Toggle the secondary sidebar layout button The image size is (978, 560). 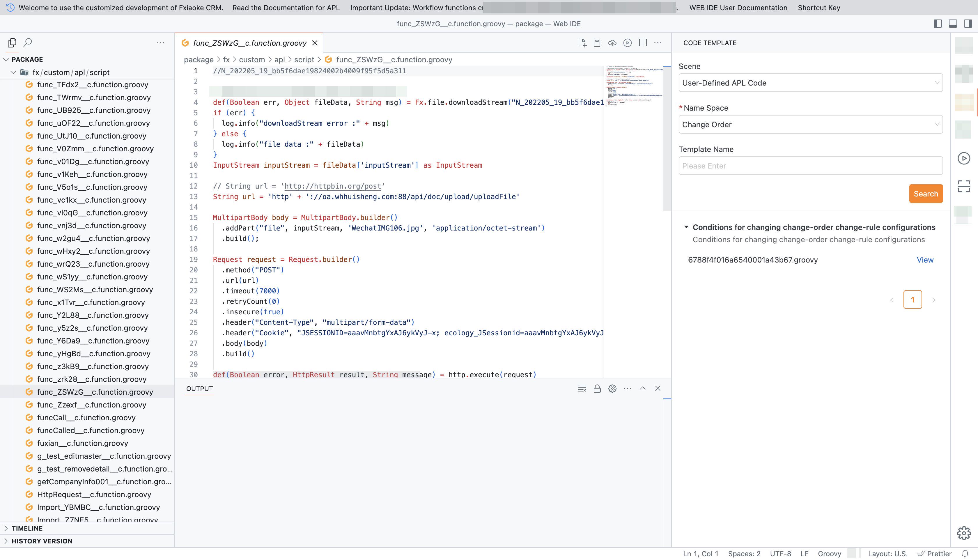point(968,24)
